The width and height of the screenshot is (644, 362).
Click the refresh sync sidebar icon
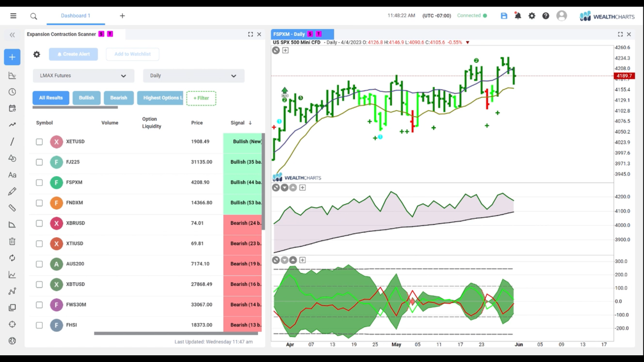12,258
